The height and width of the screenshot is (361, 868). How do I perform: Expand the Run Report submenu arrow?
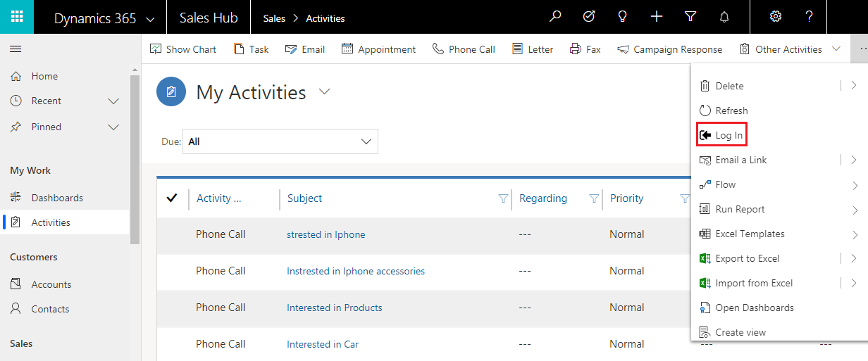point(854,210)
